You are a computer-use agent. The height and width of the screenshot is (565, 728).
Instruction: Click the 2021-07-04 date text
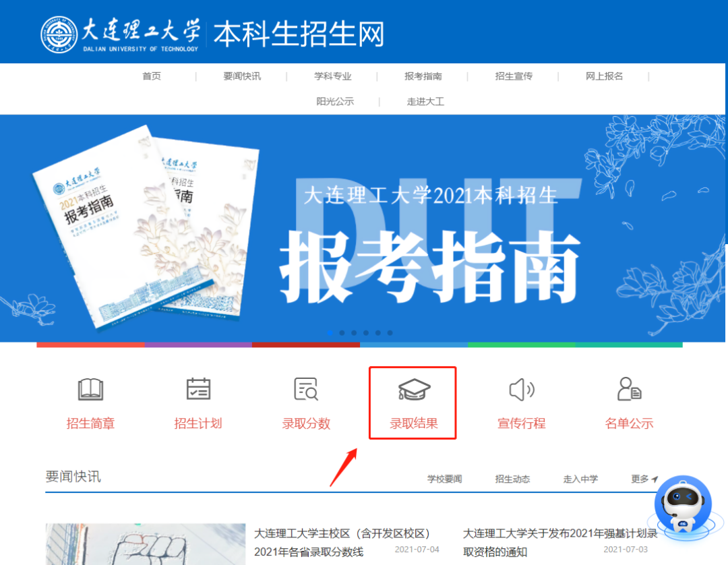(417, 549)
